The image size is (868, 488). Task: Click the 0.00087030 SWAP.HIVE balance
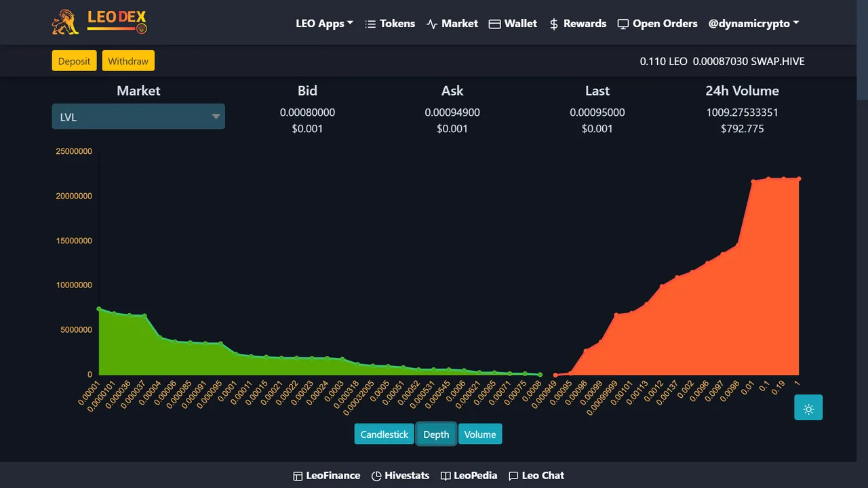tap(749, 61)
